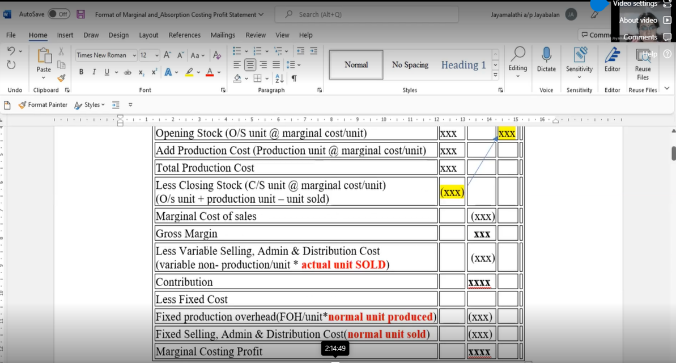This screenshot has height=363, width=676.
Task: Shrink font size with the smaller A icon
Action: point(180,55)
